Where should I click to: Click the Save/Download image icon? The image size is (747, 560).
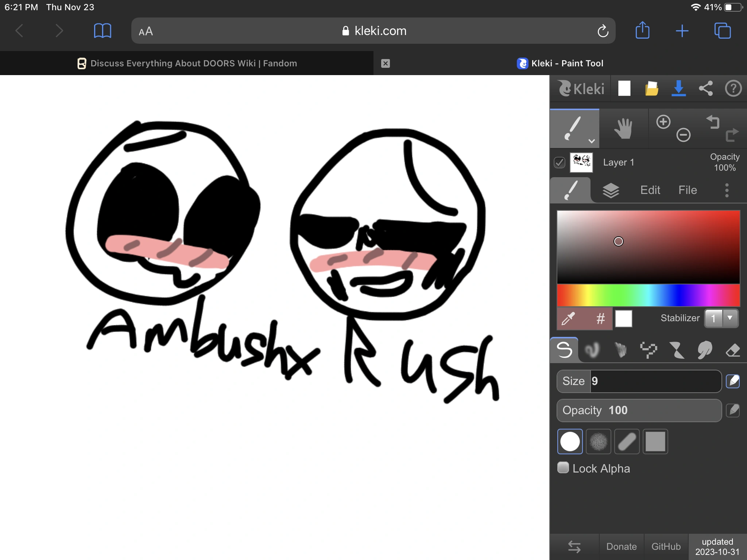click(x=678, y=88)
